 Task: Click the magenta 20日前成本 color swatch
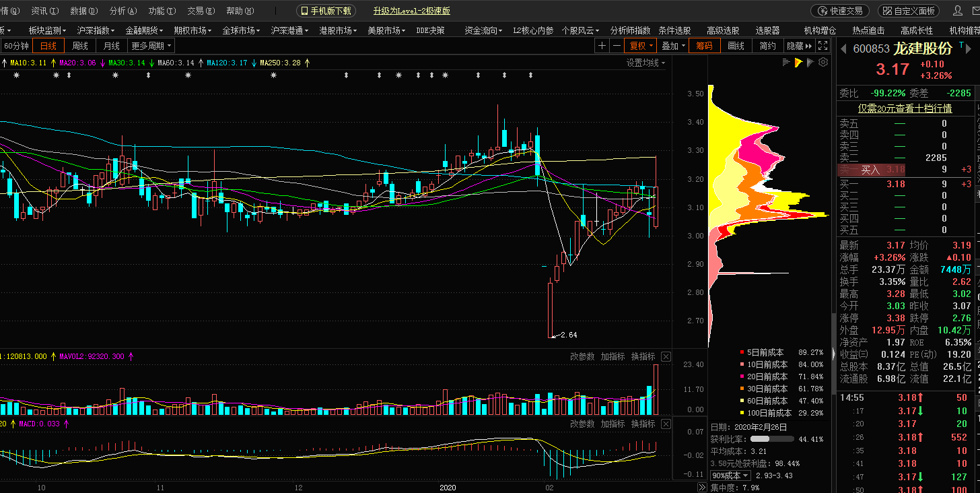point(742,376)
